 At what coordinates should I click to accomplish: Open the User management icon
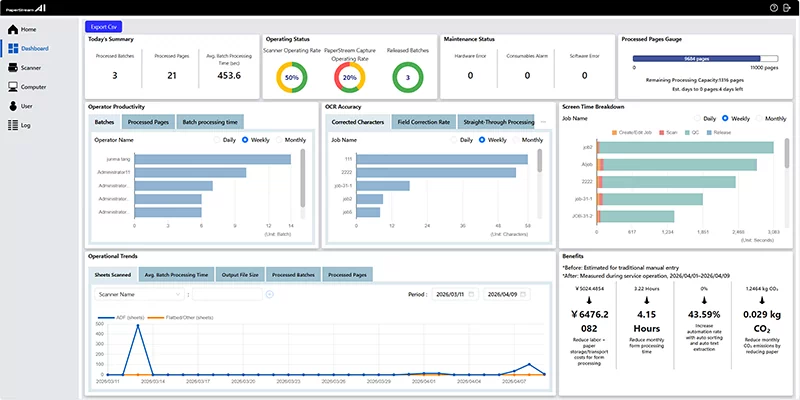(13, 105)
